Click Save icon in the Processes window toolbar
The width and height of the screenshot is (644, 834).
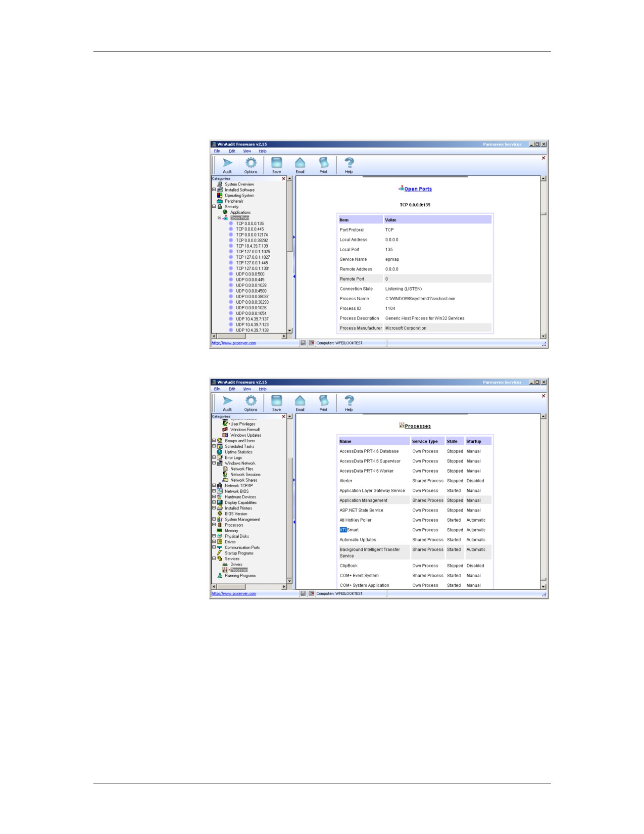click(x=276, y=401)
